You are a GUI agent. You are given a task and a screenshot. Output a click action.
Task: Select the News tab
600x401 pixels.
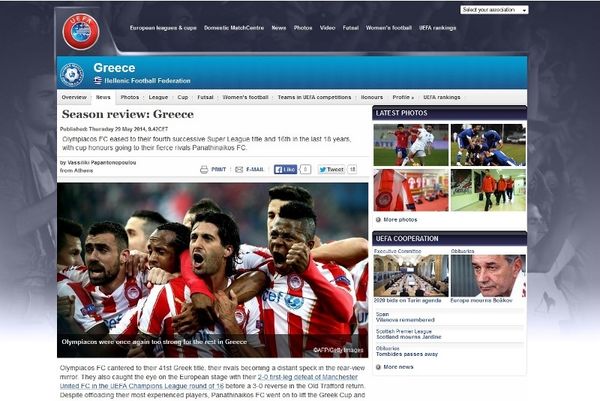pos(103,97)
